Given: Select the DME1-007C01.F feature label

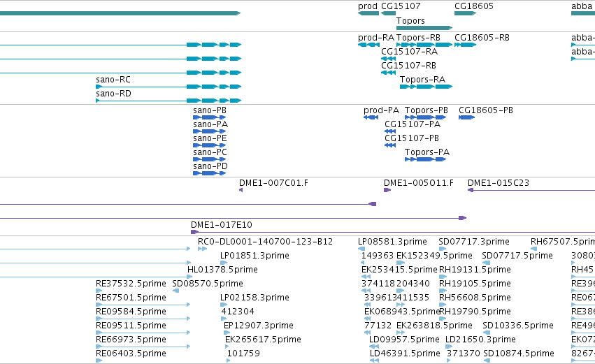Looking at the screenshot, I should (273, 183).
